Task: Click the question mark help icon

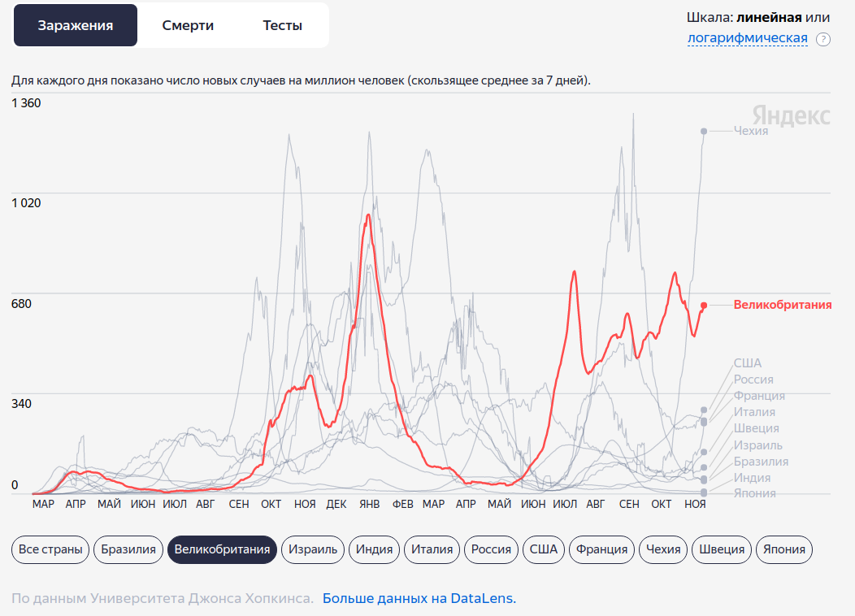Action: pos(823,39)
